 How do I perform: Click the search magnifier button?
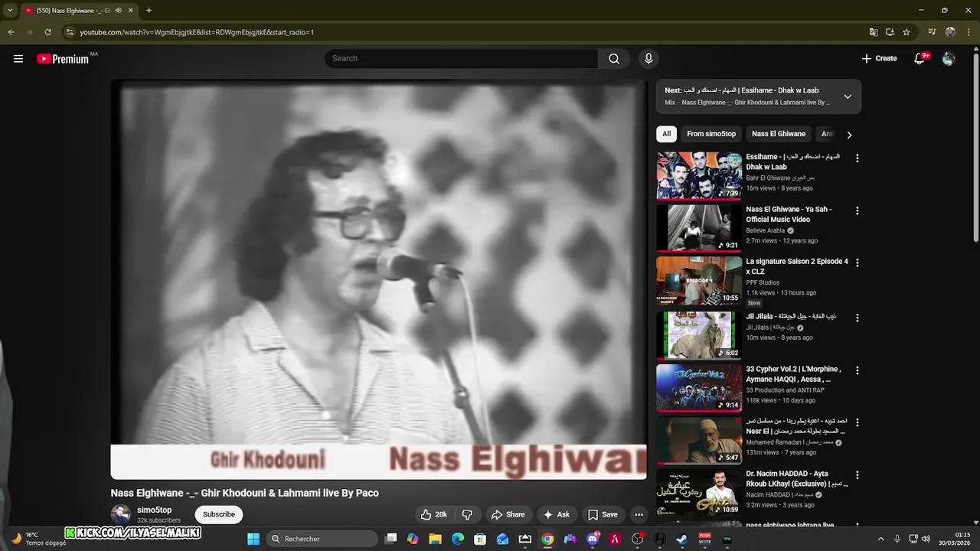click(x=614, y=59)
